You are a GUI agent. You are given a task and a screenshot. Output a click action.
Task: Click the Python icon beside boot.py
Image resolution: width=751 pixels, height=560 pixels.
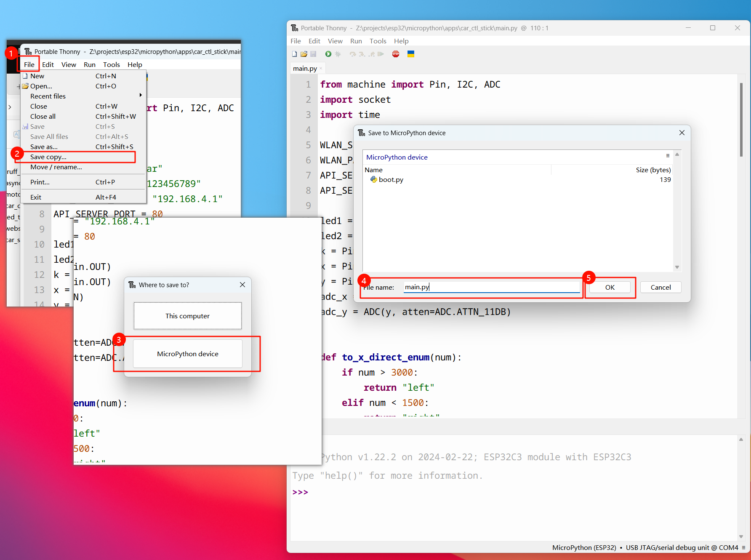click(x=373, y=179)
